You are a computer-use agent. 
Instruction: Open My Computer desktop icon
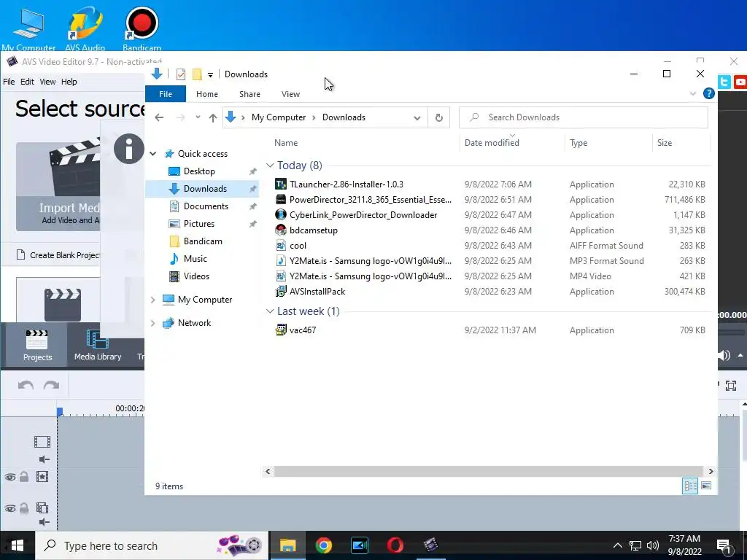coord(28,28)
